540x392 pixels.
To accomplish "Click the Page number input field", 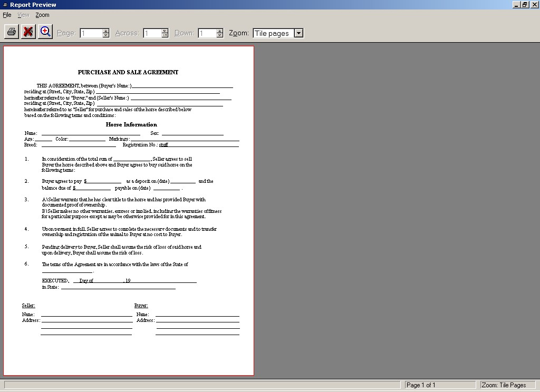I will tap(91, 33).
